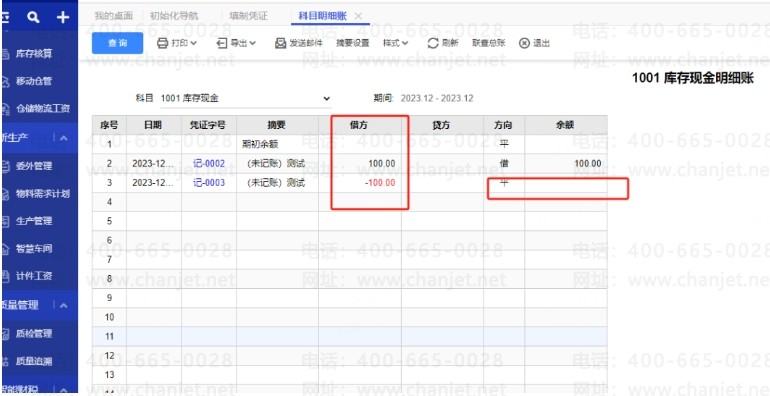Click the 序号 column header
This screenshot has width=770, height=396.
point(110,125)
